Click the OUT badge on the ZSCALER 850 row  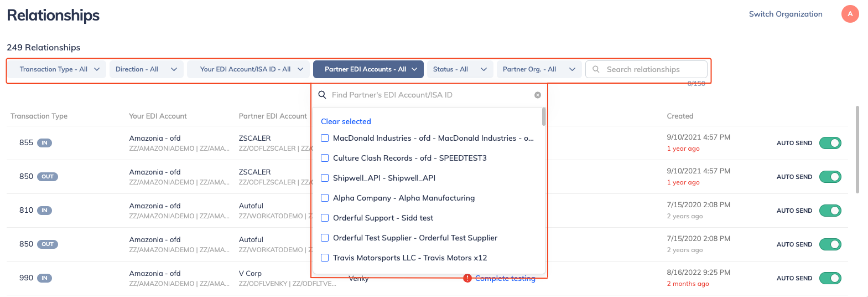click(x=48, y=177)
